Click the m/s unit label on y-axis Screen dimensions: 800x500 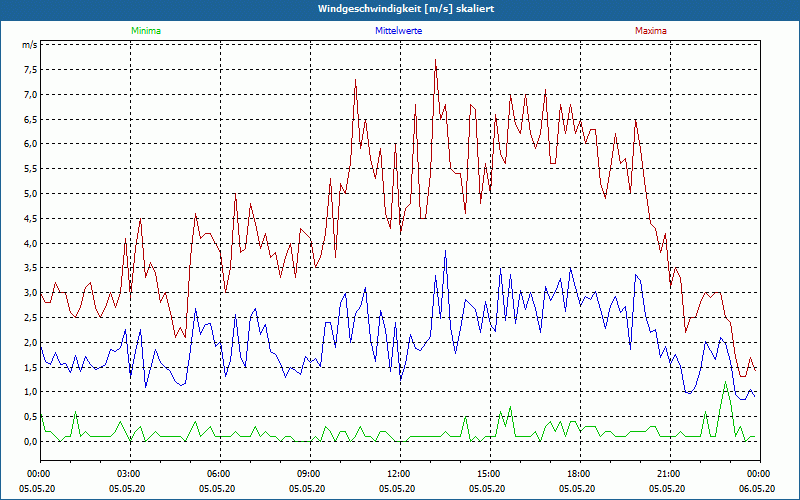(30, 45)
